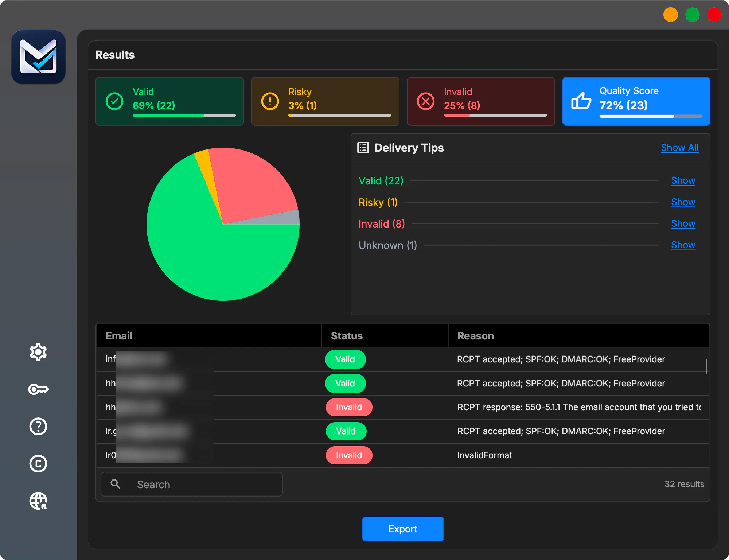Click the 'Results' panel title

115,55
